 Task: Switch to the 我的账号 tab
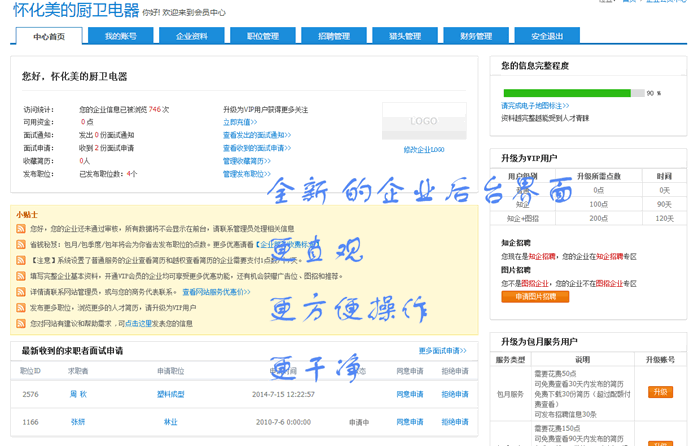[x=120, y=36]
